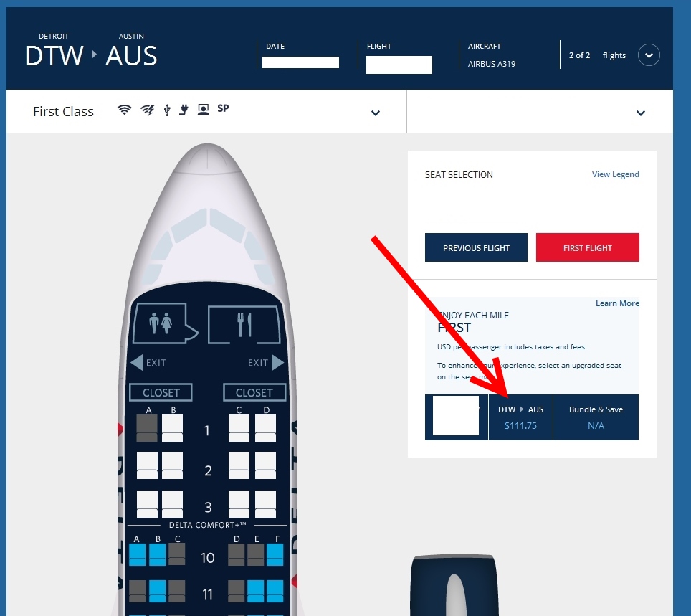Screen dimensions: 691x616
Task: Select First Class seat 2D
Action: 265,465
